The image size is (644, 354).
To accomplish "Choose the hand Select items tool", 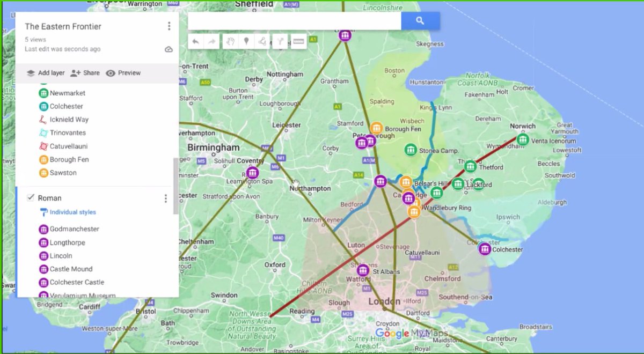I will point(231,41).
